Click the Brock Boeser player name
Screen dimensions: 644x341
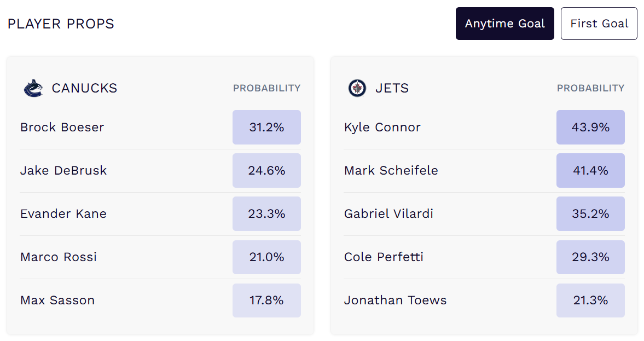[62, 128]
